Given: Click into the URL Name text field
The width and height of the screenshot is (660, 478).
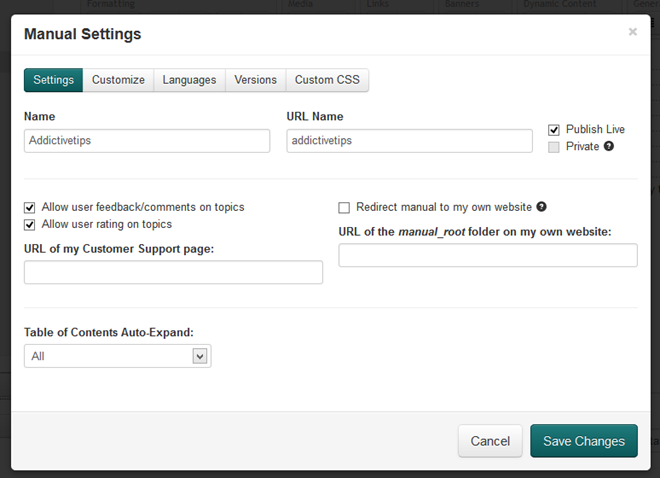Looking at the screenshot, I should click(409, 141).
